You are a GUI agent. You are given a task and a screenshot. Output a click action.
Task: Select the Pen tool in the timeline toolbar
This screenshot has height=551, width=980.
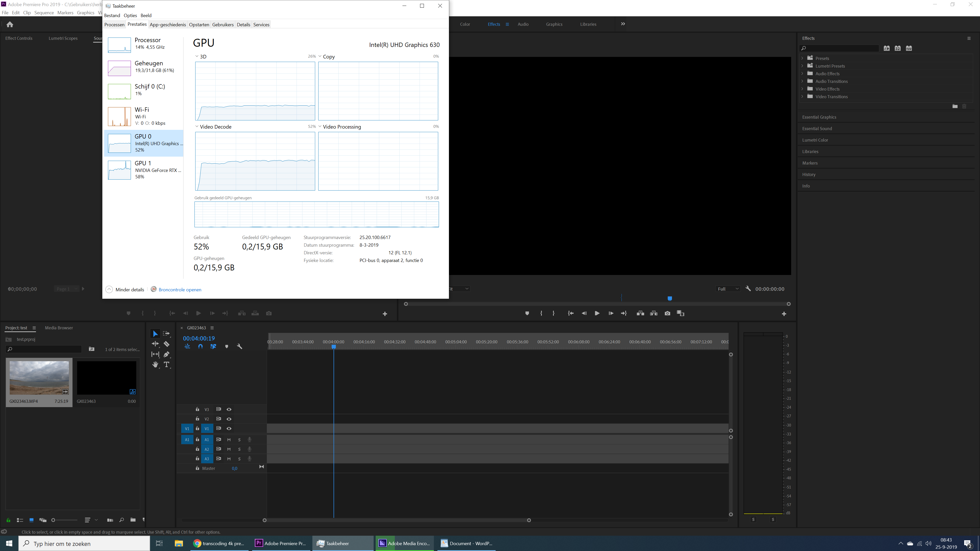click(167, 354)
